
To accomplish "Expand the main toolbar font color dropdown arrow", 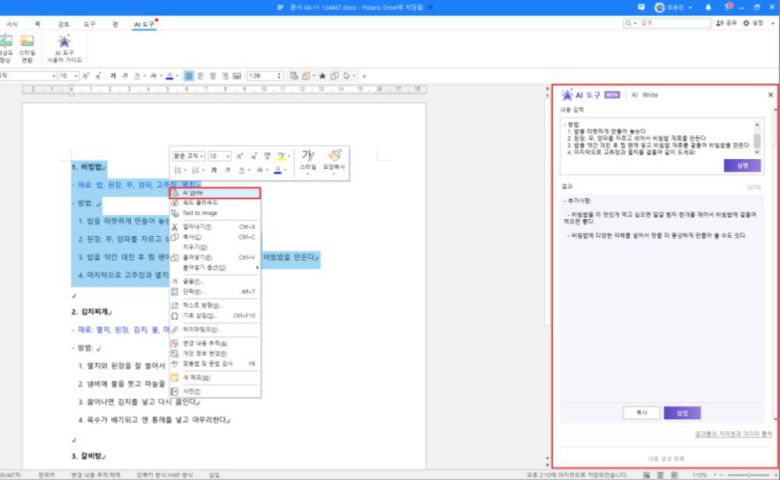I will pos(177,76).
